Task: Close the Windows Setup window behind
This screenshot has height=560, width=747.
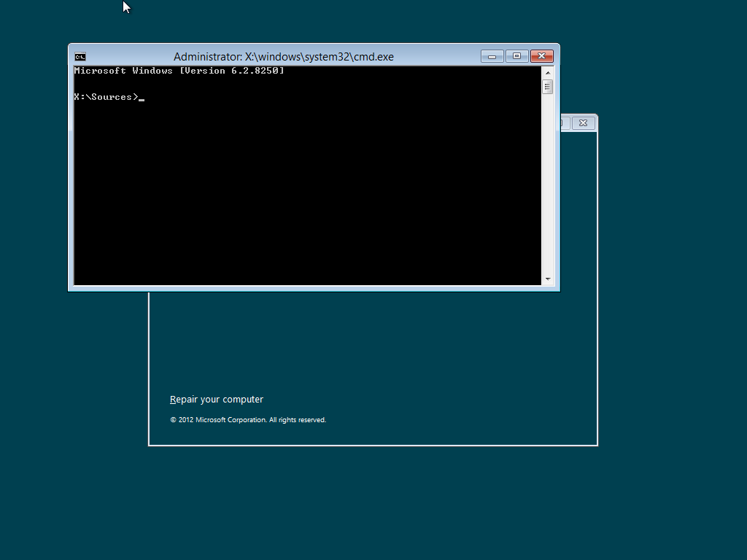Action: click(x=583, y=123)
